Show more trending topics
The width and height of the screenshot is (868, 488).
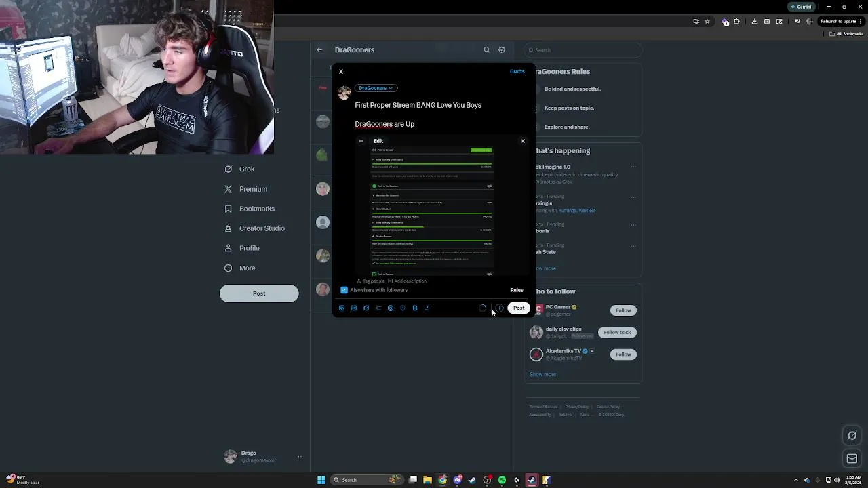545,268
